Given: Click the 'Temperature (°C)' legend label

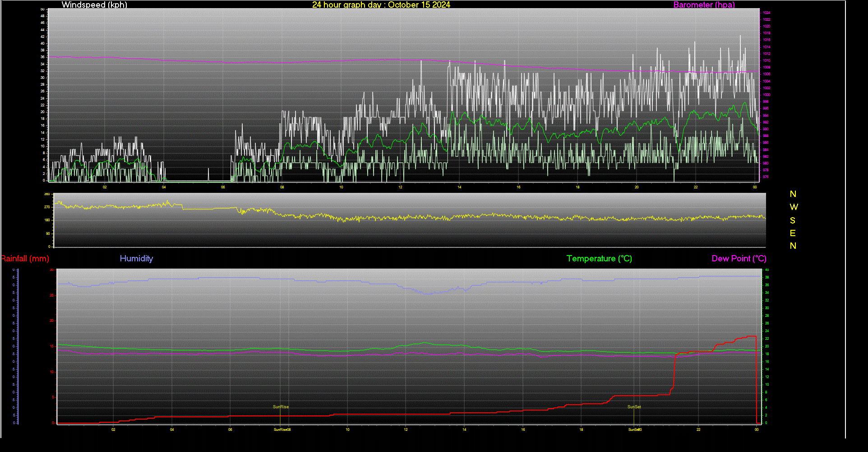Looking at the screenshot, I should (599, 259).
